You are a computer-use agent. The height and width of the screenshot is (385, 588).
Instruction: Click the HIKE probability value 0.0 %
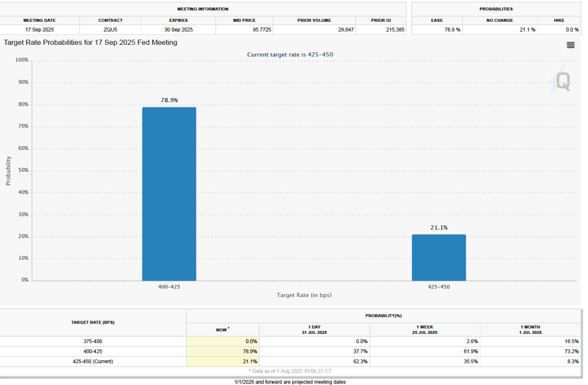click(x=559, y=29)
